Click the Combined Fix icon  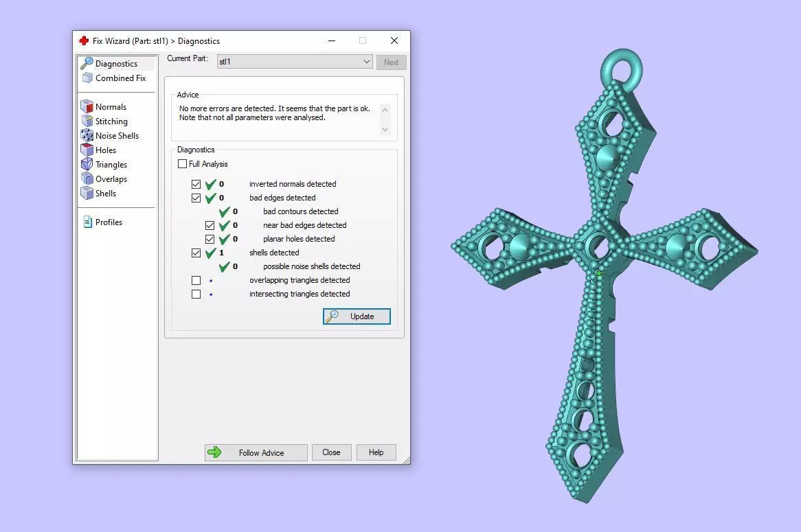[x=87, y=78]
